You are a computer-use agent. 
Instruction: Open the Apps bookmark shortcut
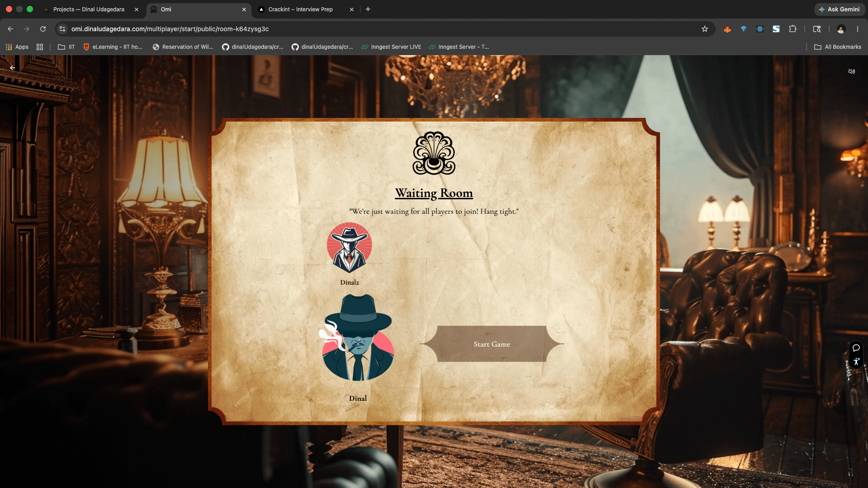coord(17,47)
